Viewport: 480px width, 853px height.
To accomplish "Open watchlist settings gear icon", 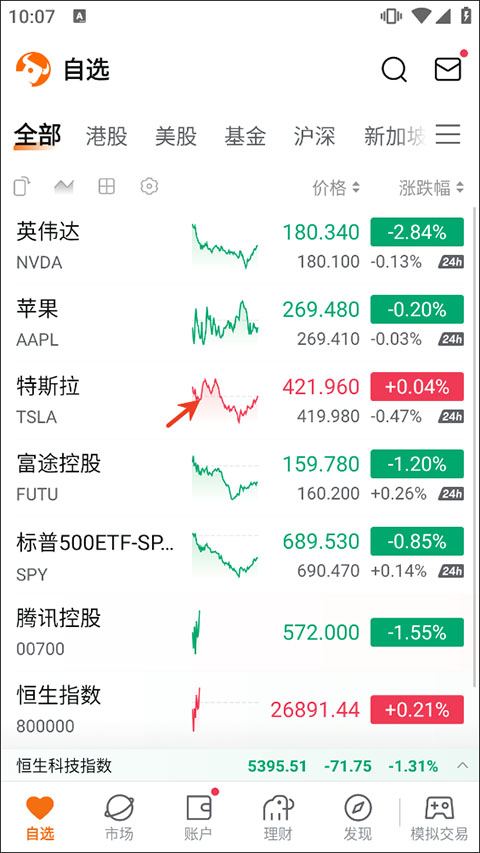I will [149, 187].
